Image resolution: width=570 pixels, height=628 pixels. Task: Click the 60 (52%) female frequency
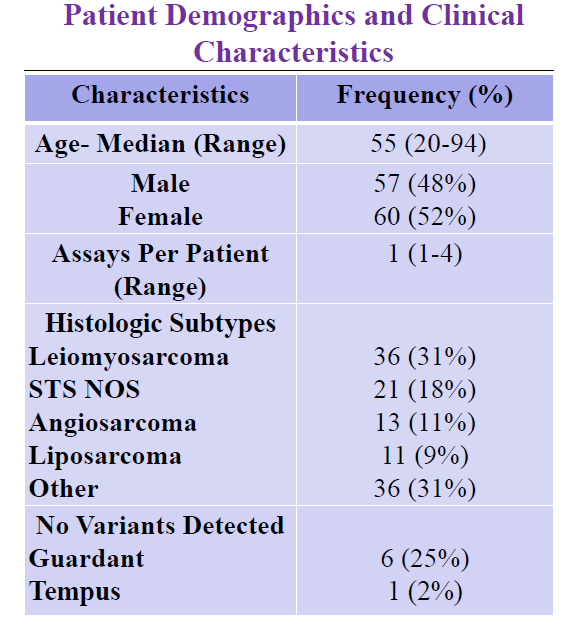pyautogui.click(x=425, y=217)
